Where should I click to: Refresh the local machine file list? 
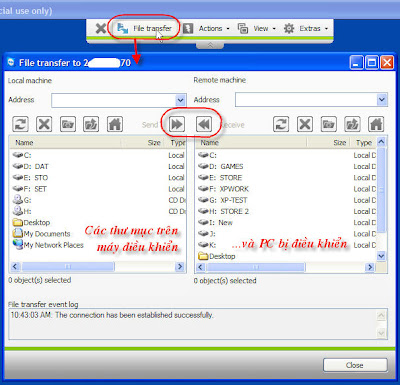click(x=20, y=124)
